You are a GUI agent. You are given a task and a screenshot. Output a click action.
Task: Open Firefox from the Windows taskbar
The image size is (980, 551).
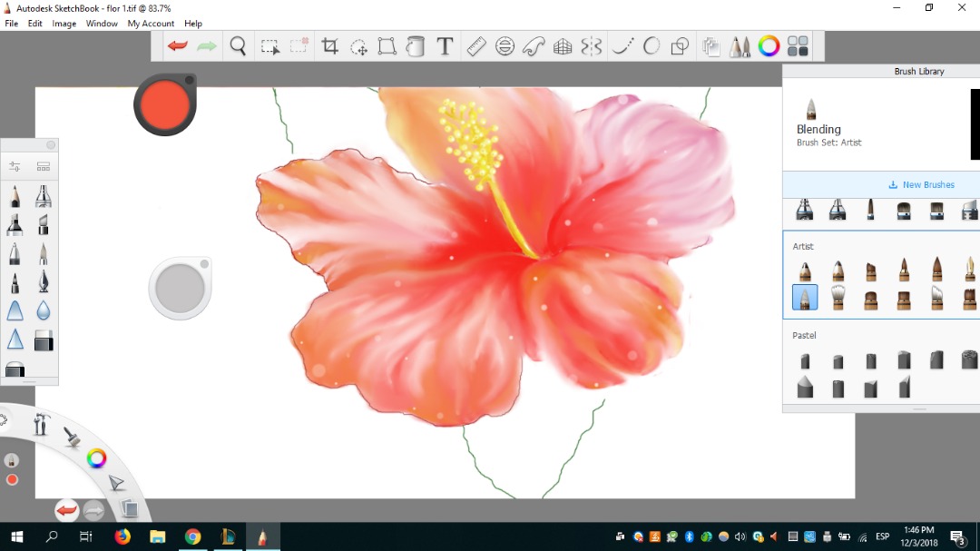122,536
